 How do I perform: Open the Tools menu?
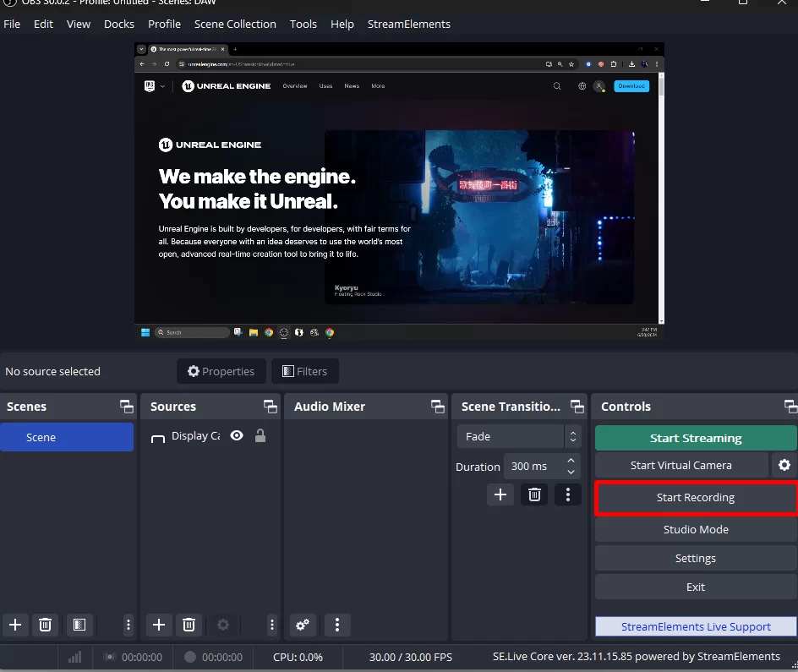[x=303, y=24]
